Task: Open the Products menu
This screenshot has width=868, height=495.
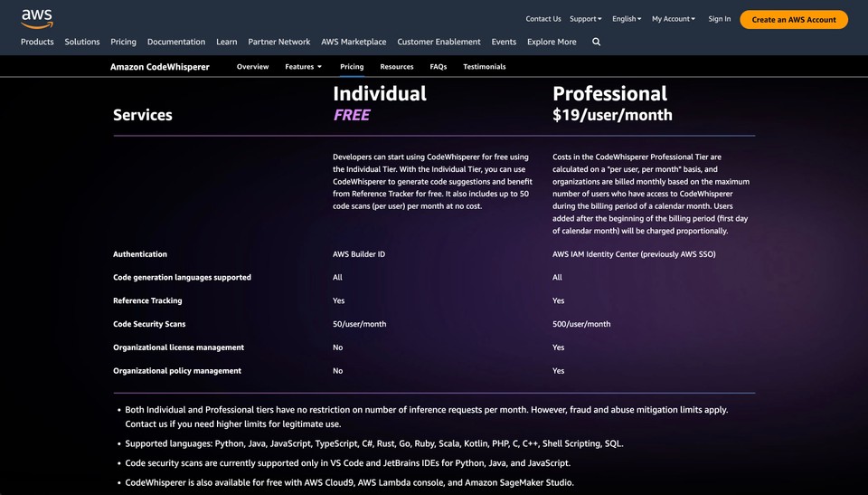Action: coord(37,42)
